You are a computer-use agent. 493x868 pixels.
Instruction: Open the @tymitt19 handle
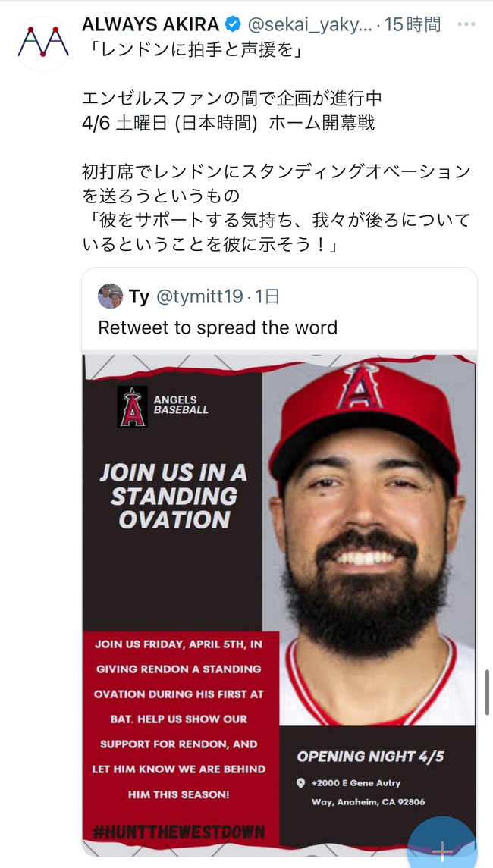click(199, 296)
